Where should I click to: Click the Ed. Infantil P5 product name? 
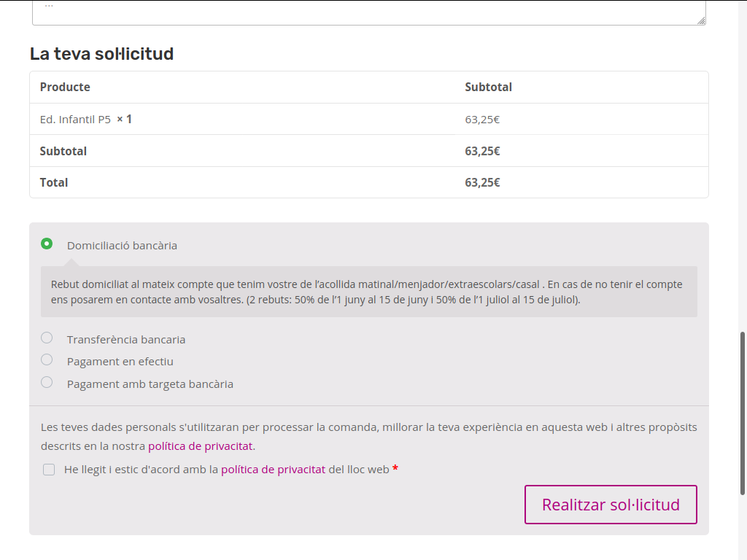tap(75, 119)
